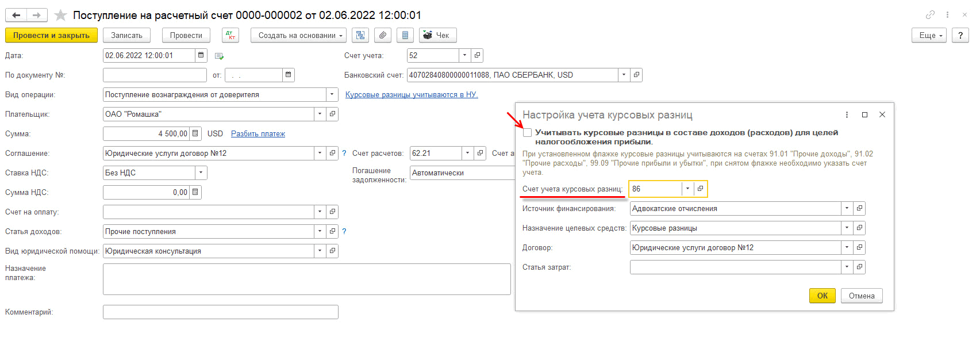Navigate back with the left arrow
This screenshot has height=356, width=980.
[x=16, y=16]
